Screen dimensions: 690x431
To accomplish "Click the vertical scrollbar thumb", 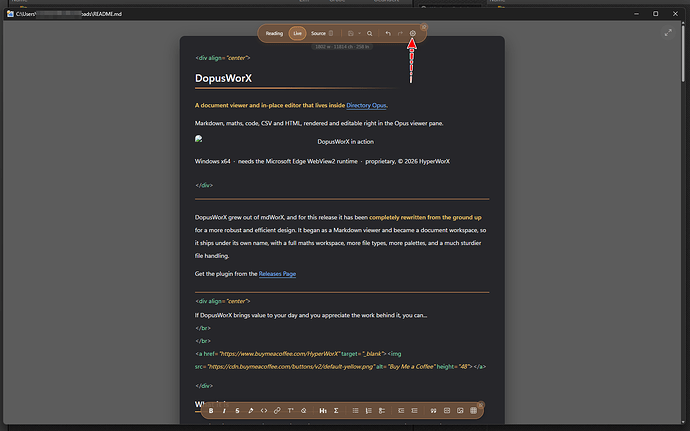I will (683, 51).
